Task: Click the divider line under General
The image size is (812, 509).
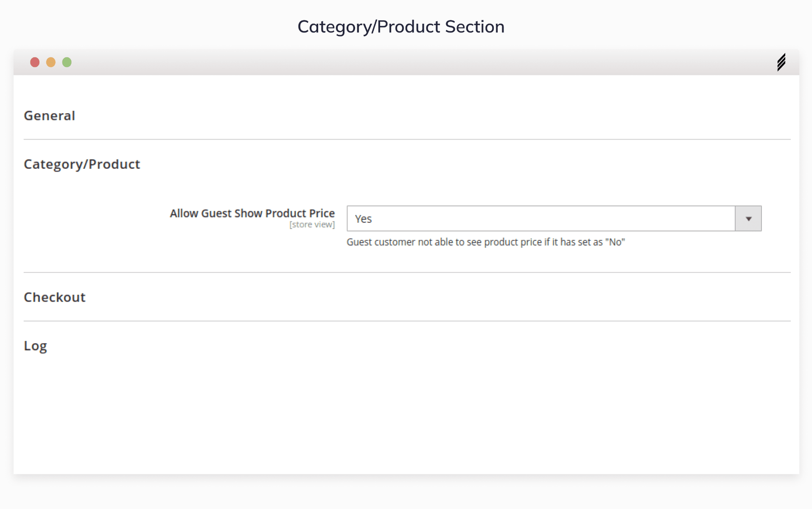Action: tap(407, 139)
